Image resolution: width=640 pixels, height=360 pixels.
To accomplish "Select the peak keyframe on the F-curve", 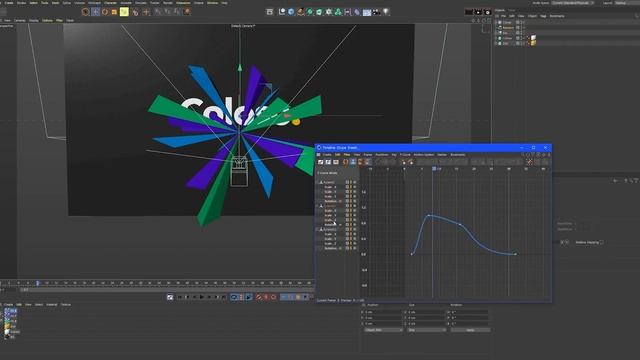I will 429,215.
